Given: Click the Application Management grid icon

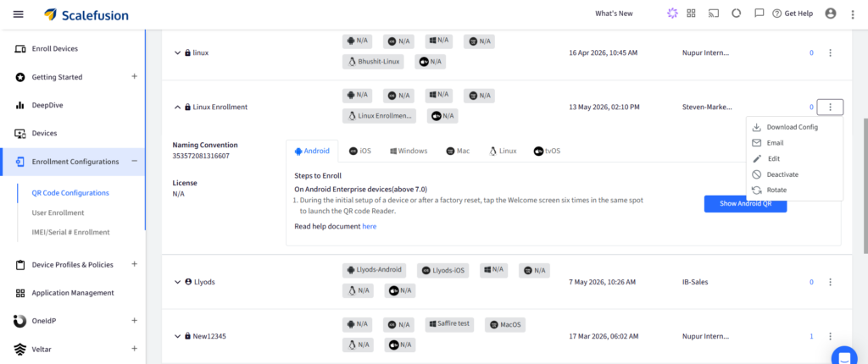Looking at the screenshot, I should point(20,293).
